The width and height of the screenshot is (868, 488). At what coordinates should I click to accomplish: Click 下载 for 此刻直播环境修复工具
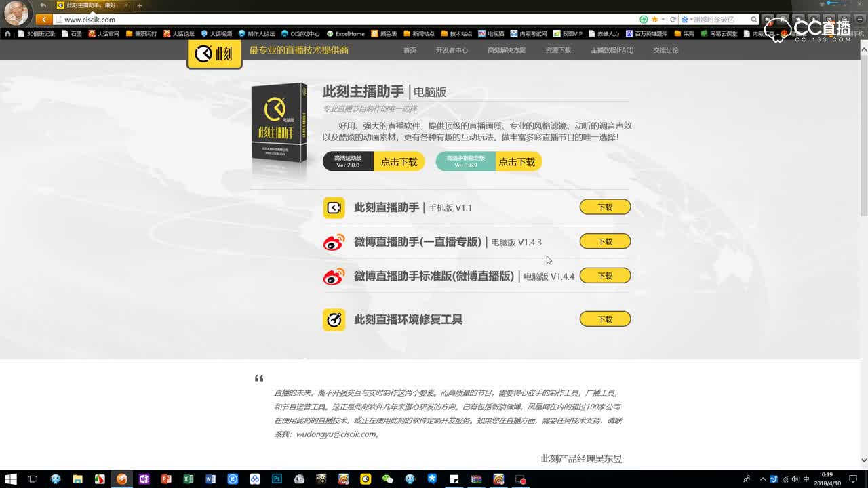tap(605, 319)
